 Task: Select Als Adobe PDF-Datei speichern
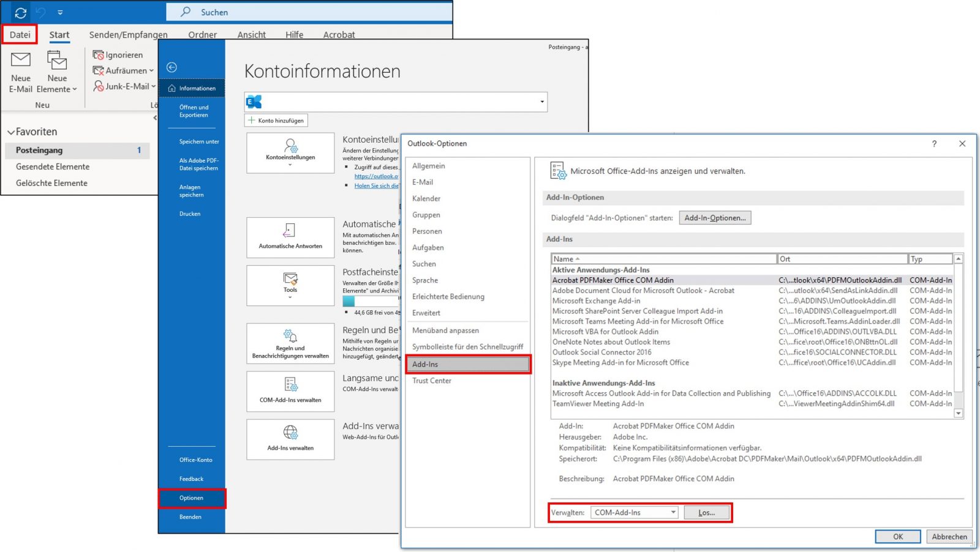tap(198, 164)
